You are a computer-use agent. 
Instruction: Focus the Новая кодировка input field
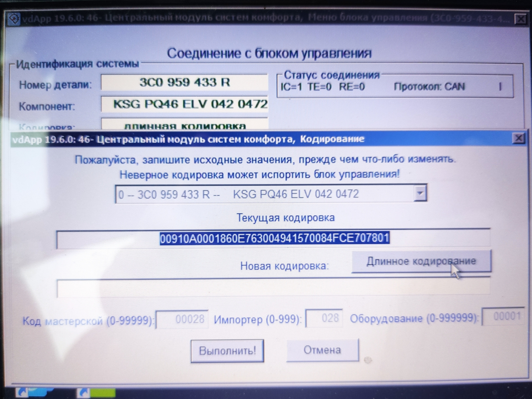(x=273, y=287)
